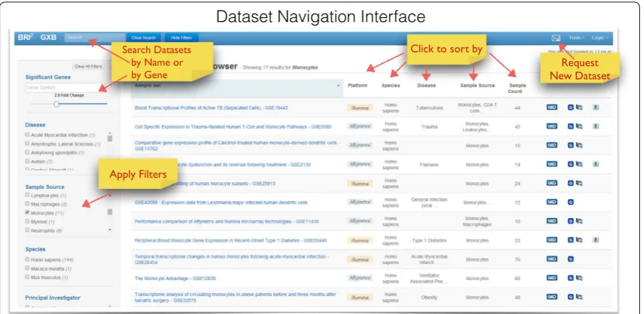
Task: Open GEO badge for Calcitriol GSE13762 dataset
Action: (552, 145)
